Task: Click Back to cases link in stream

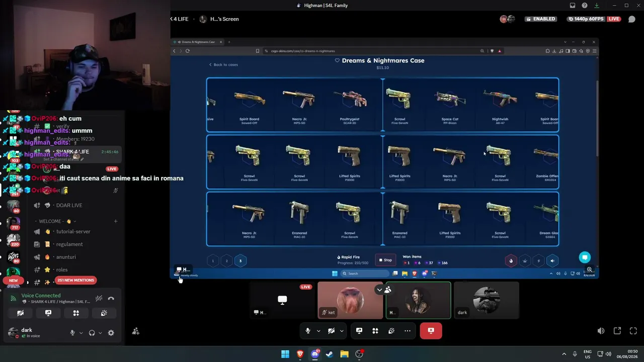Action: coord(223,64)
